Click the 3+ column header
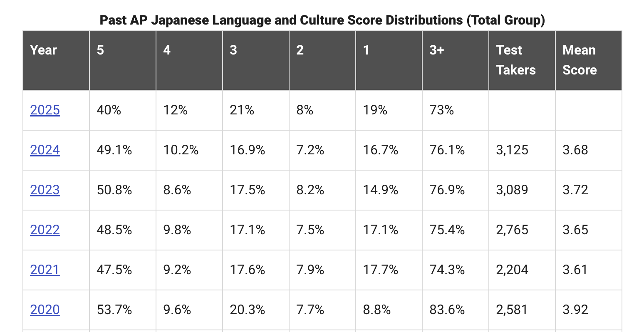Screen dimensions: 644x332 (x=456, y=60)
